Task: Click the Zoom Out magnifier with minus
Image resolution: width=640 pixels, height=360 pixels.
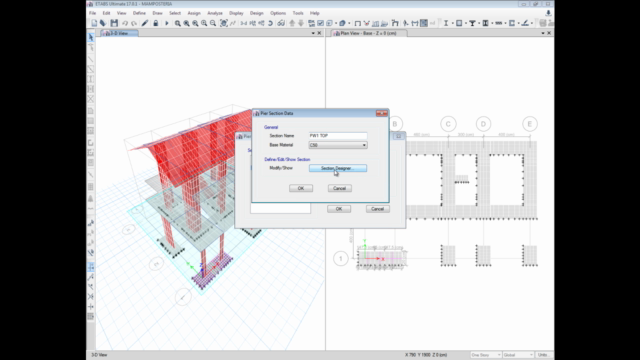Action: point(213,23)
